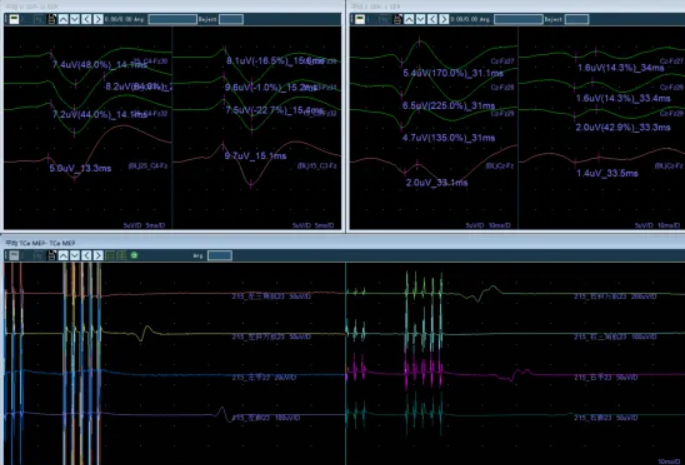Image resolution: width=685 pixels, height=465 pixels.
Task: Click first toolbar icon in right SEP window
Action: 360,19
